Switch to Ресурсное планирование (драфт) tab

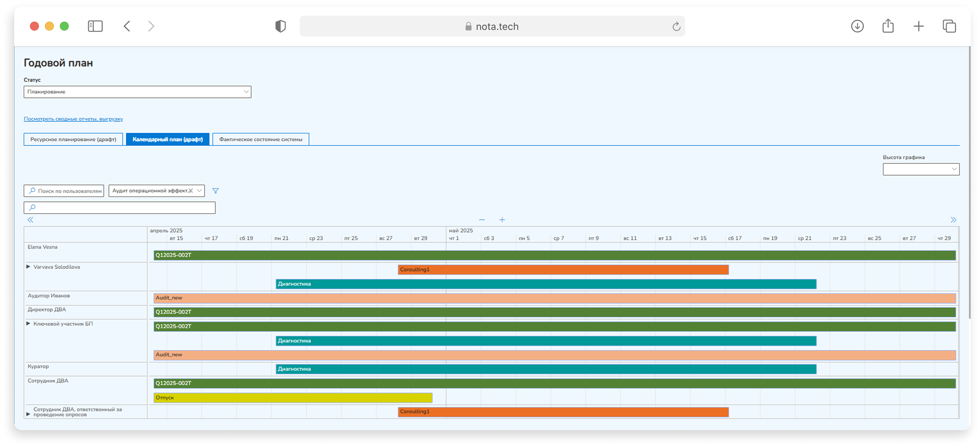click(x=73, y=140)
